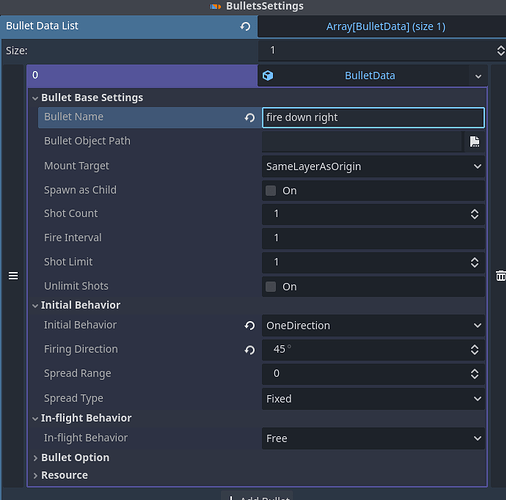Collapse the In-flight Behavior section
This screenshot has height=500, width=506.
click(35, 419)
